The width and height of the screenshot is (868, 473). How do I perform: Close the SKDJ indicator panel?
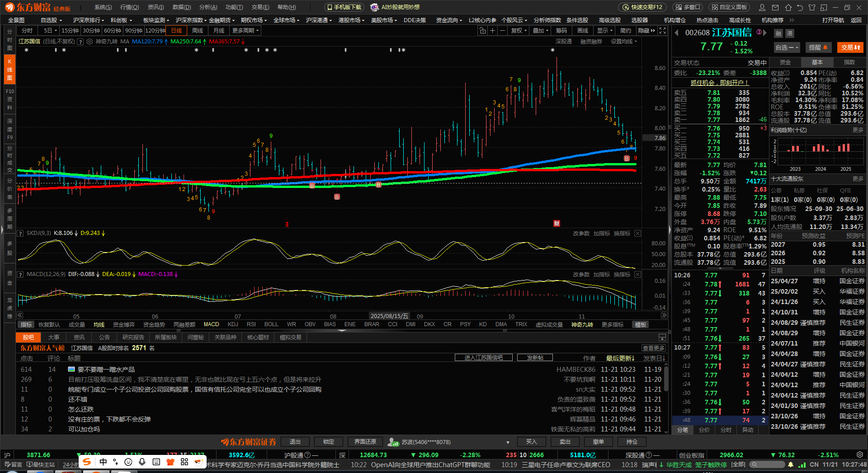637,233
